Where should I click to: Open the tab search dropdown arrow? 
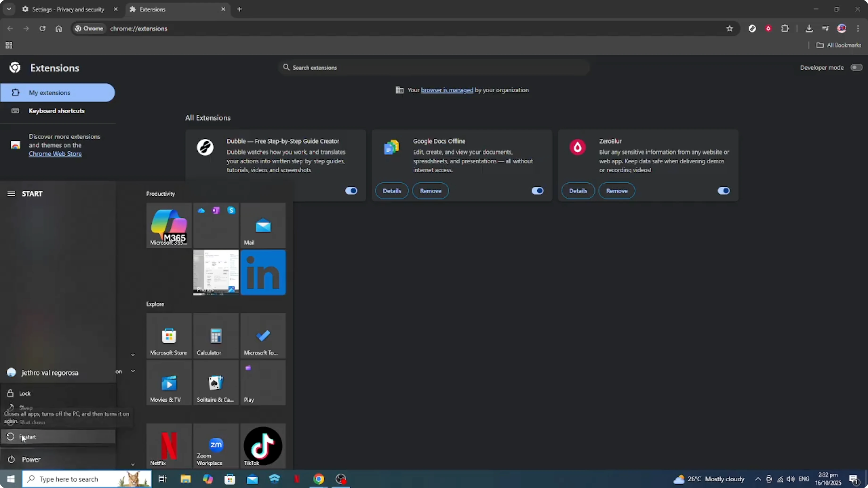click(9, 9)
